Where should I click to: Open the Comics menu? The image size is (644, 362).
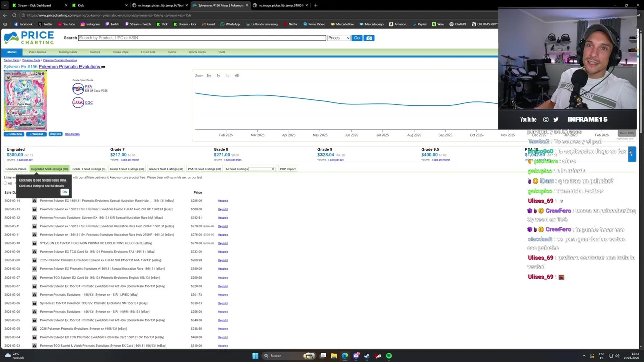tap(95, 52)
